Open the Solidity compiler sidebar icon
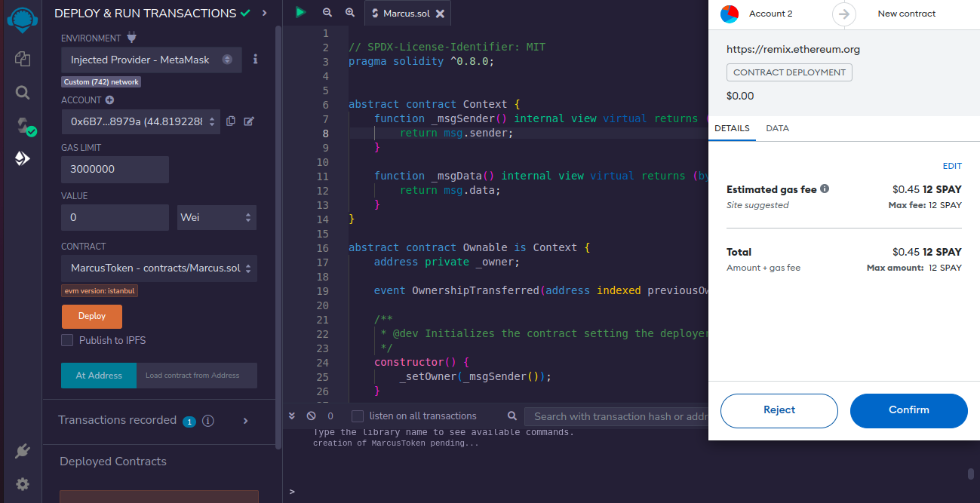 point(23,126)
